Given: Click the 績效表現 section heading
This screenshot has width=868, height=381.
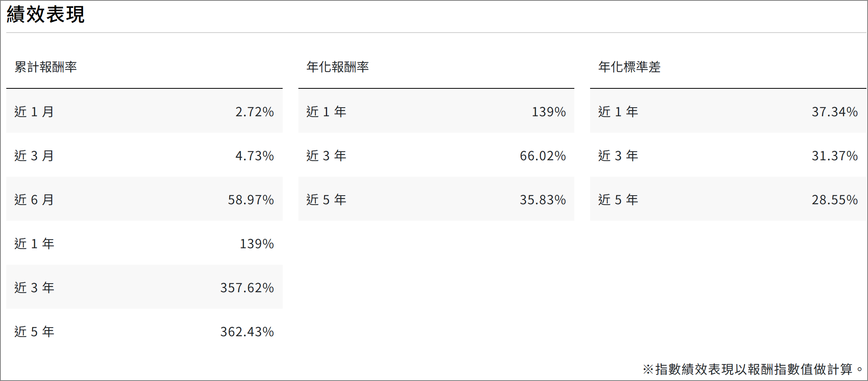Looking at the screenshot, I should click(x=45, y=15).
